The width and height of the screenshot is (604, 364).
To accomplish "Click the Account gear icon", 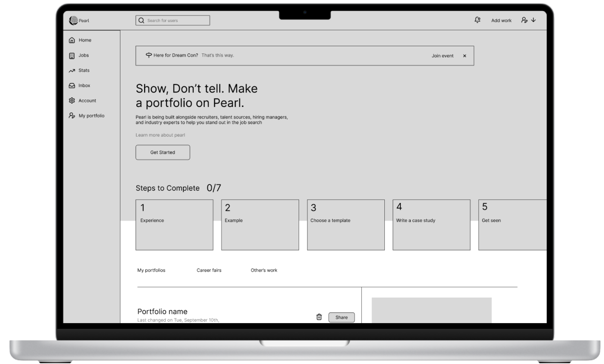I will tap(72, 101).
